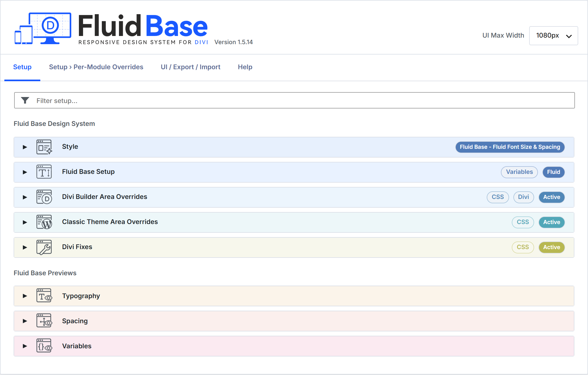Screen dimensions: 588x375
Task: Open the Help tab
Action: click(245, 67)
